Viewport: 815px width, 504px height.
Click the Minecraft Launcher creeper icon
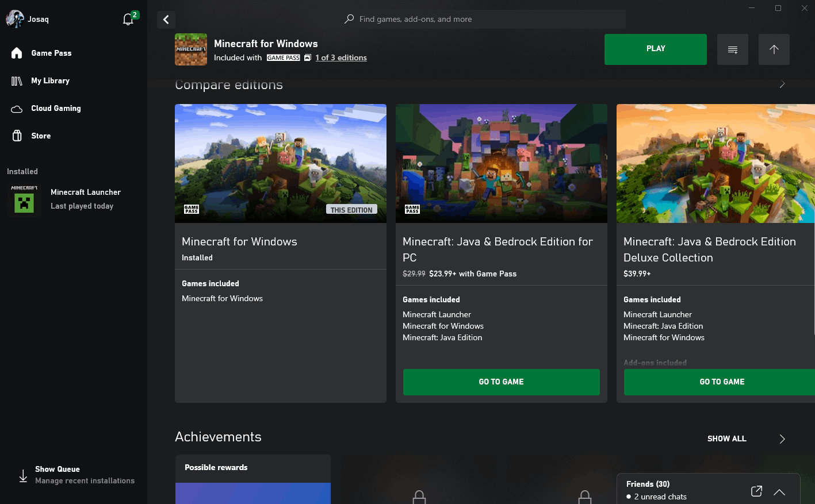tap(24, 199)
